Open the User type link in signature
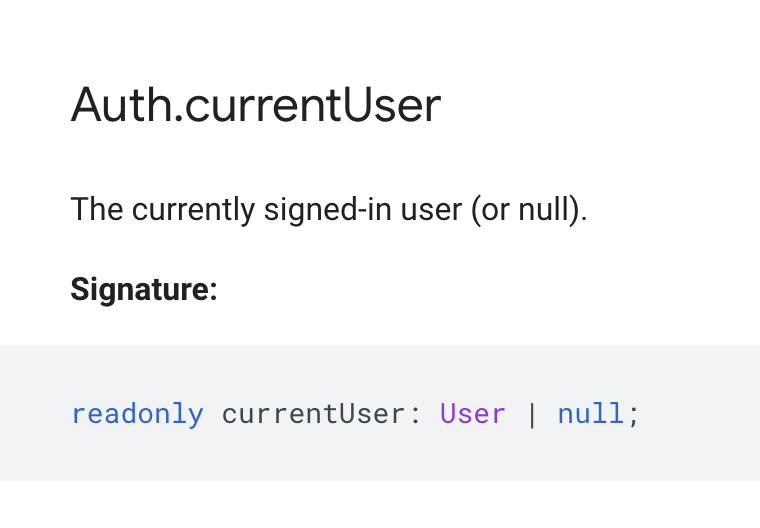The width and height of the screenshot is (760, 528). pos(473,414)
